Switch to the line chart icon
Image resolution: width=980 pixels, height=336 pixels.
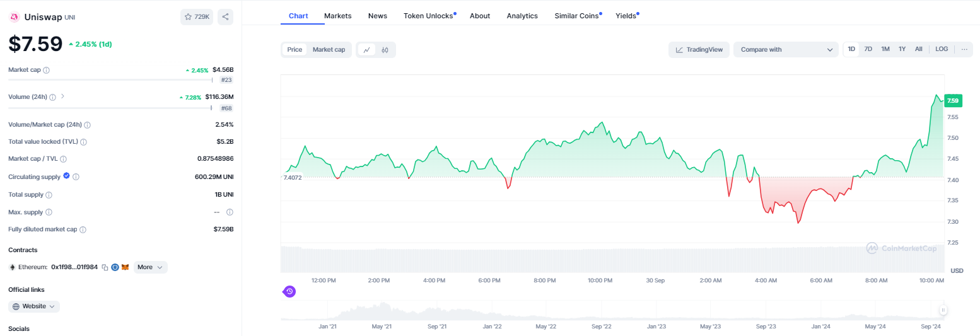coord(366,50)
